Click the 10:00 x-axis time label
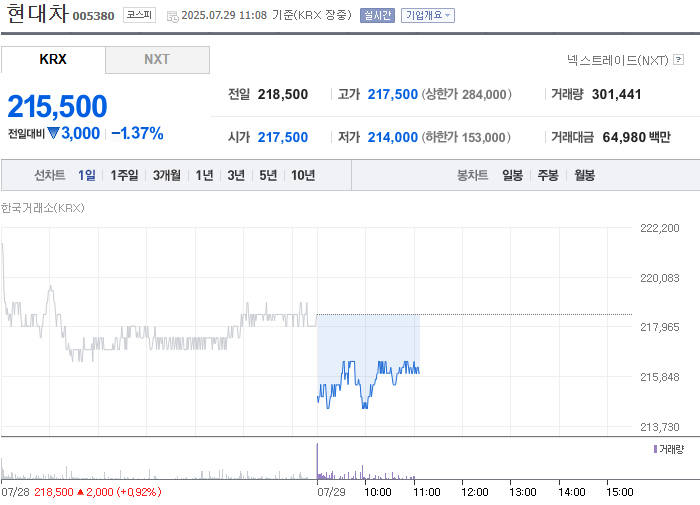The height and width of the screenshot is (505, 700). click(x=378, y=492)
